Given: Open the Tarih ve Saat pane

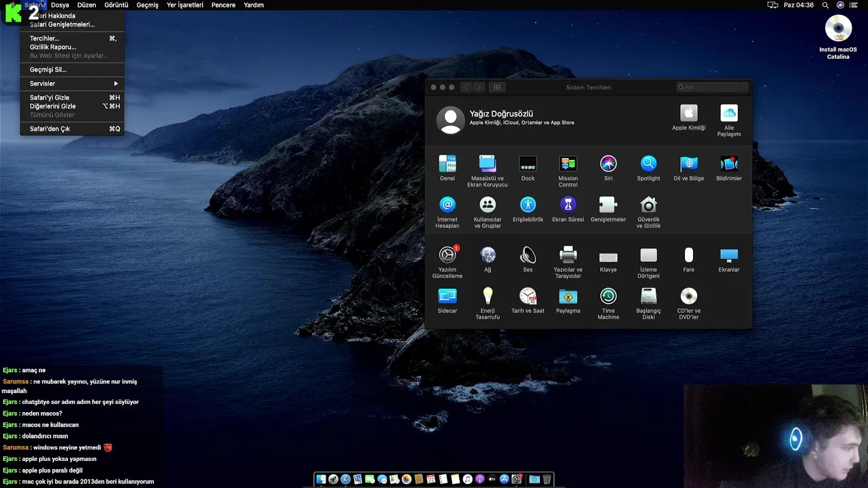Looking at the screenshot, I should [x=528, y=300].
